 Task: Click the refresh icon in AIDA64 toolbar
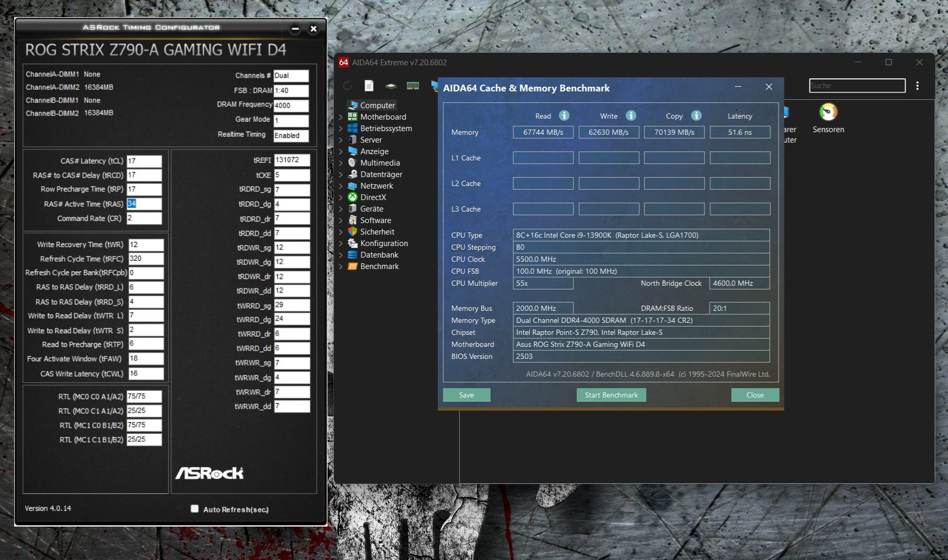tap(347, 86)
